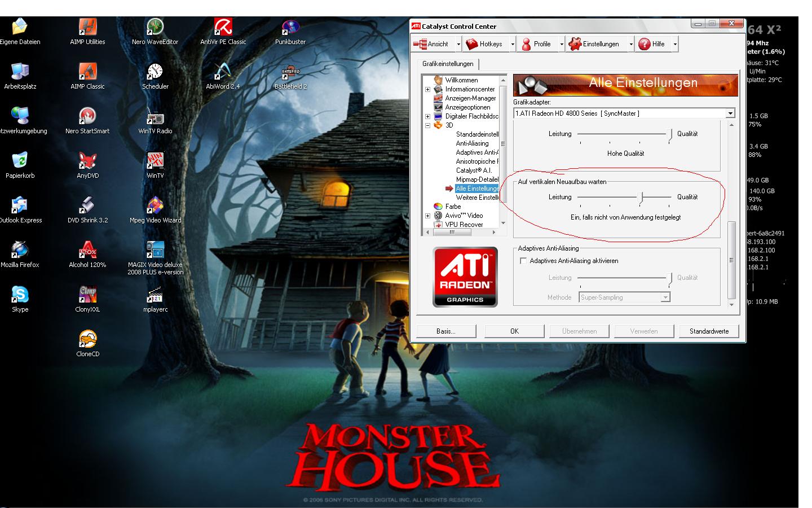Launch Nero WaveEditor shortcut

pos(155,27)
